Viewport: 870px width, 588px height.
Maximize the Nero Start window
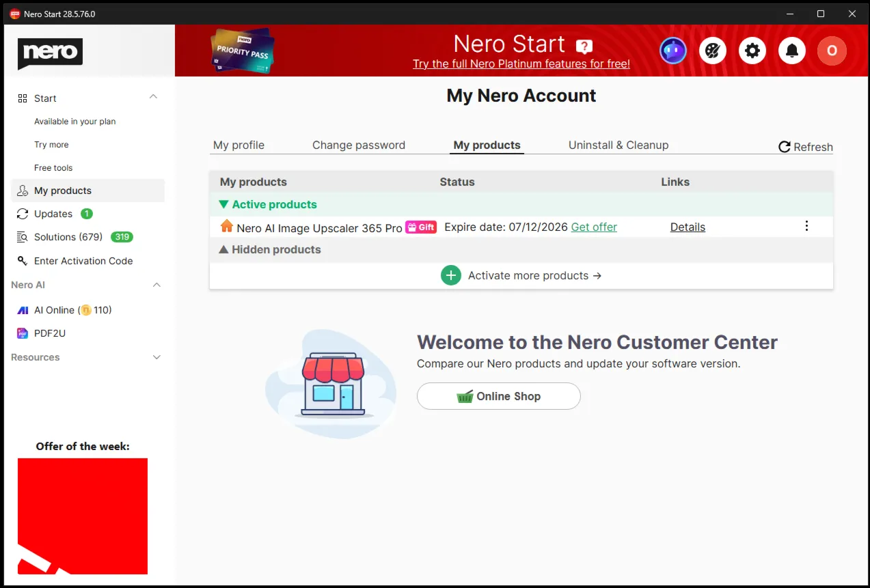[x=821, y=14]
